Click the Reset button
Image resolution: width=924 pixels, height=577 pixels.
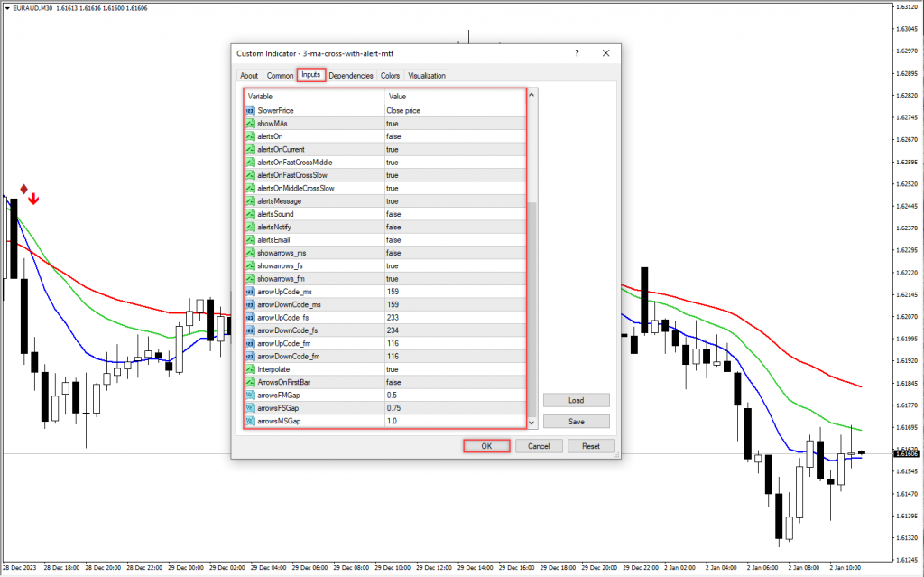591,446
